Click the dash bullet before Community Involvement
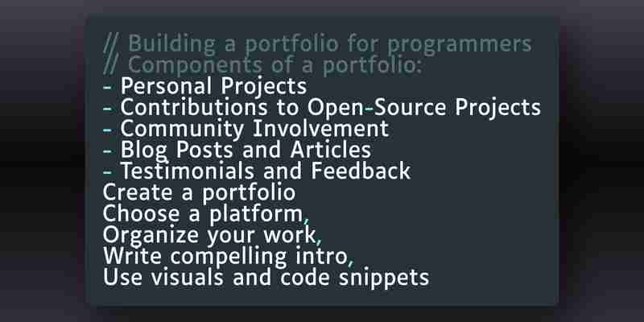644x322 pixels. coord(108,130)
